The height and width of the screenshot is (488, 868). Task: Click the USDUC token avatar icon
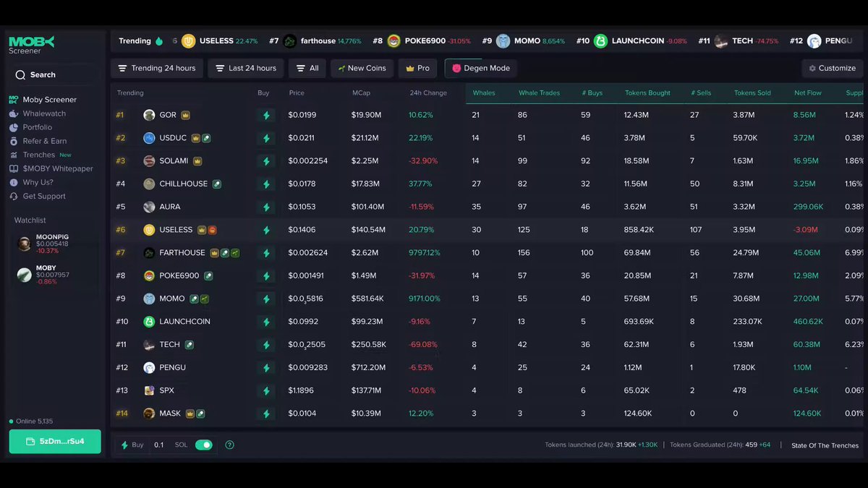149,138
